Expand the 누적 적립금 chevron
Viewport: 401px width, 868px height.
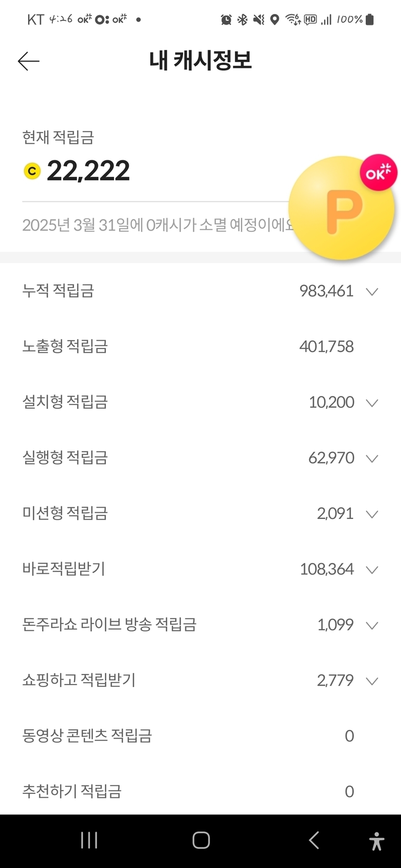[x=372, y=292]
